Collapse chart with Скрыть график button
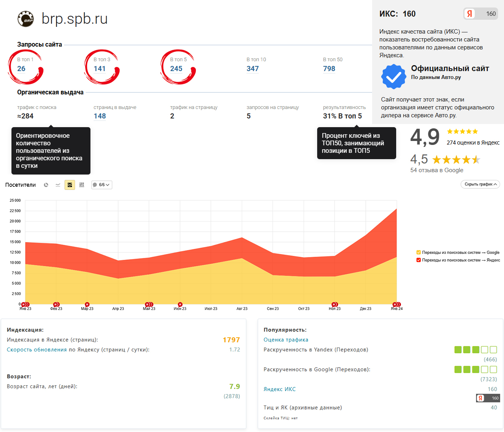 480,184
